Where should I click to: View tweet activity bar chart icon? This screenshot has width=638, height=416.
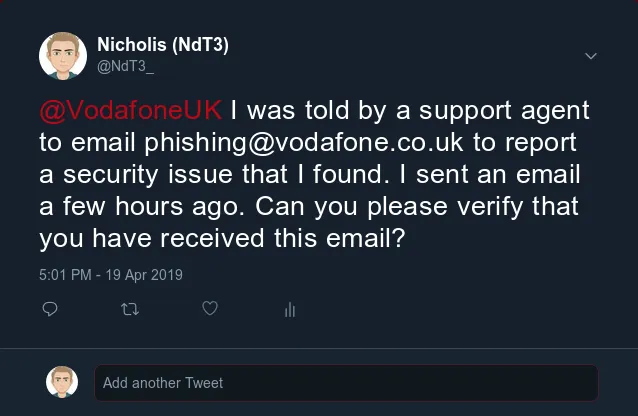(290, 310)
